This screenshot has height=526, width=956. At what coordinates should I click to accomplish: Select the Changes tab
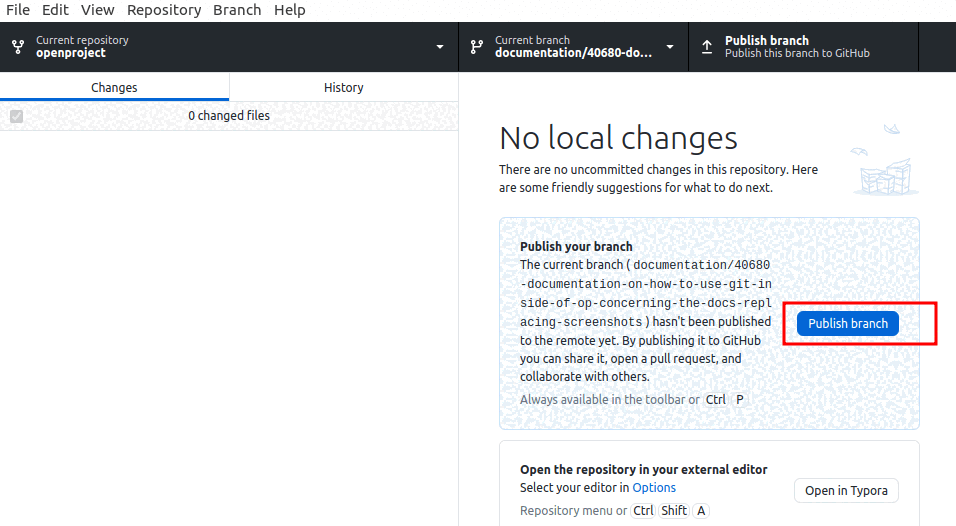[x=114, y=88]
